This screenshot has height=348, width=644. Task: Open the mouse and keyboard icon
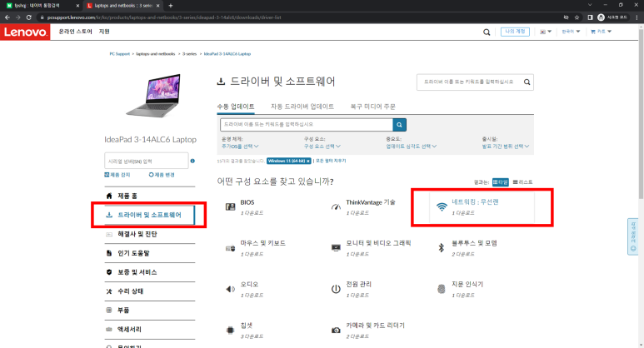click(x=231, y=248)
